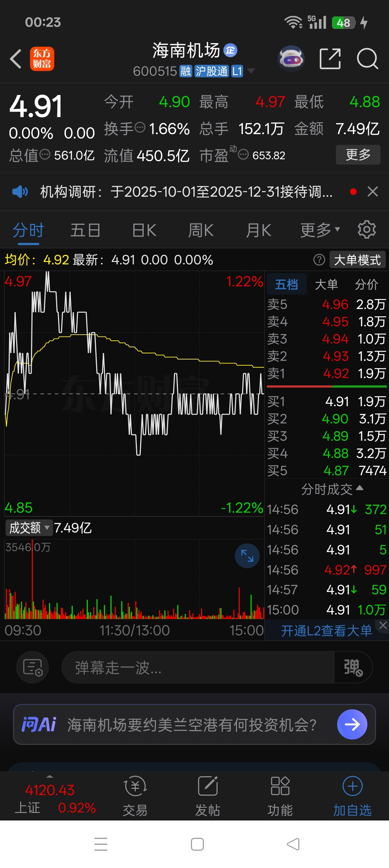389x868 pixels.
Task: Tap the announcement speaker icon
Action: point(20,191)
